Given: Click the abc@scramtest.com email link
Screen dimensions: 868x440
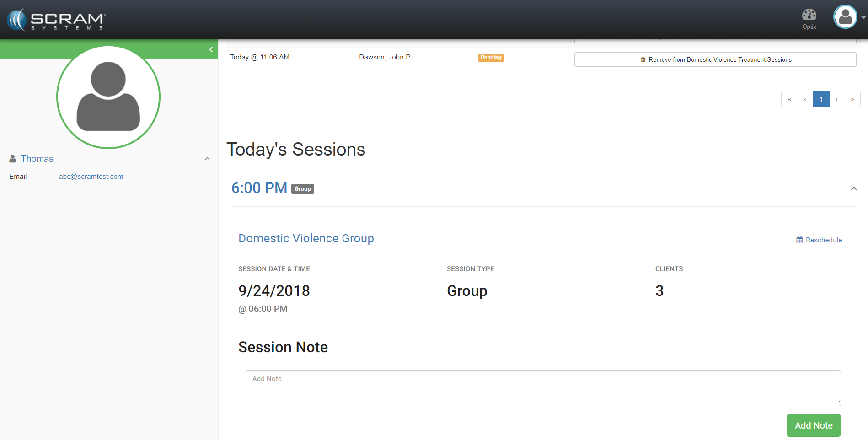Looking at the screenshot, I should 91,177.
